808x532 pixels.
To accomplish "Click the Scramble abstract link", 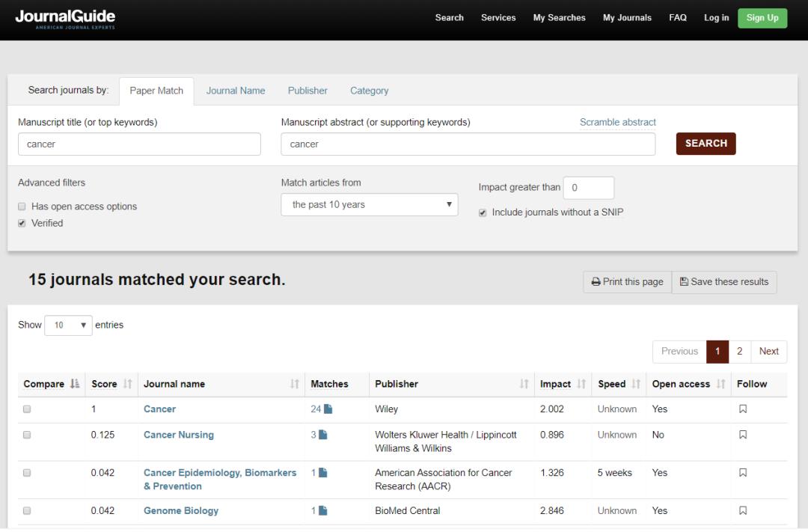I will point(617,123).
